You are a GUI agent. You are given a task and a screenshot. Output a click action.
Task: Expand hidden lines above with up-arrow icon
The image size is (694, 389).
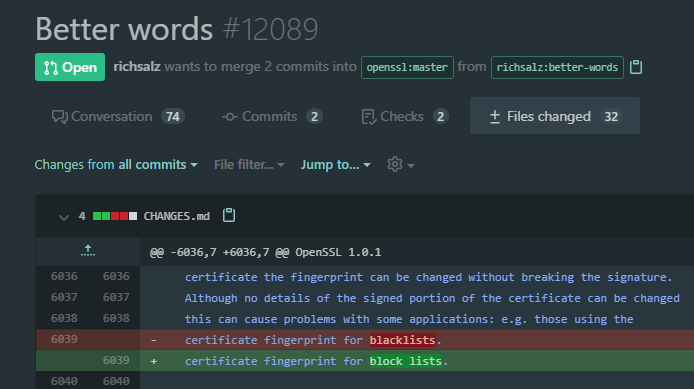(88, 251)
